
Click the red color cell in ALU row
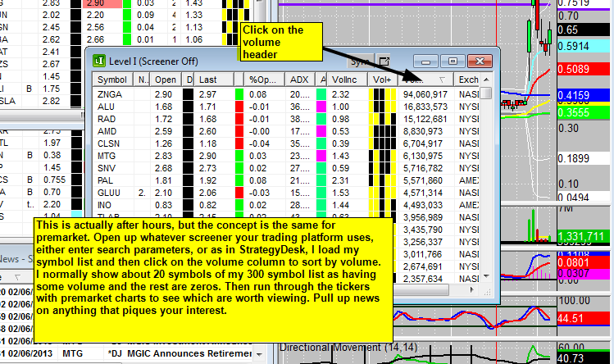239,107
